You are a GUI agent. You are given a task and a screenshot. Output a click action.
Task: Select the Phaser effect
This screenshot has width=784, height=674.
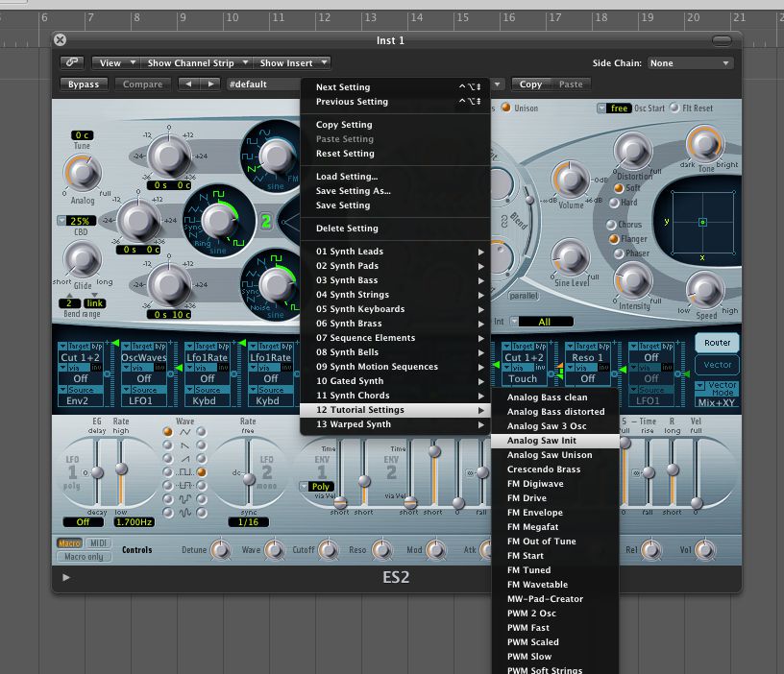tap(619, 253)
